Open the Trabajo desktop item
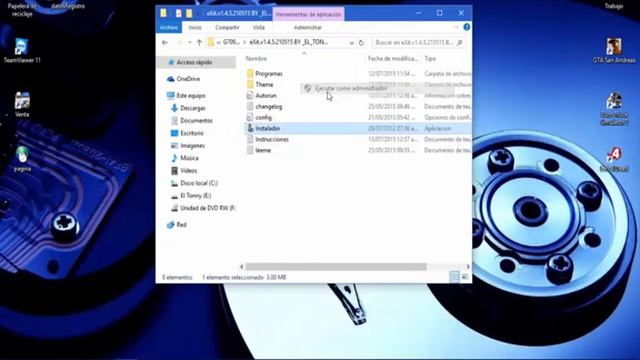 coord(613,6)
